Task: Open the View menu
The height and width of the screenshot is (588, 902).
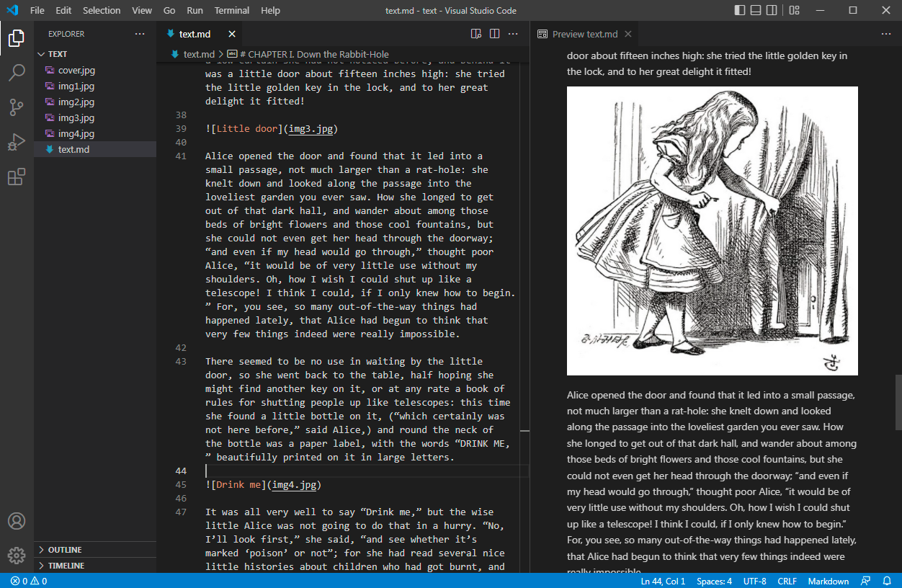Action: pos(142,10)
